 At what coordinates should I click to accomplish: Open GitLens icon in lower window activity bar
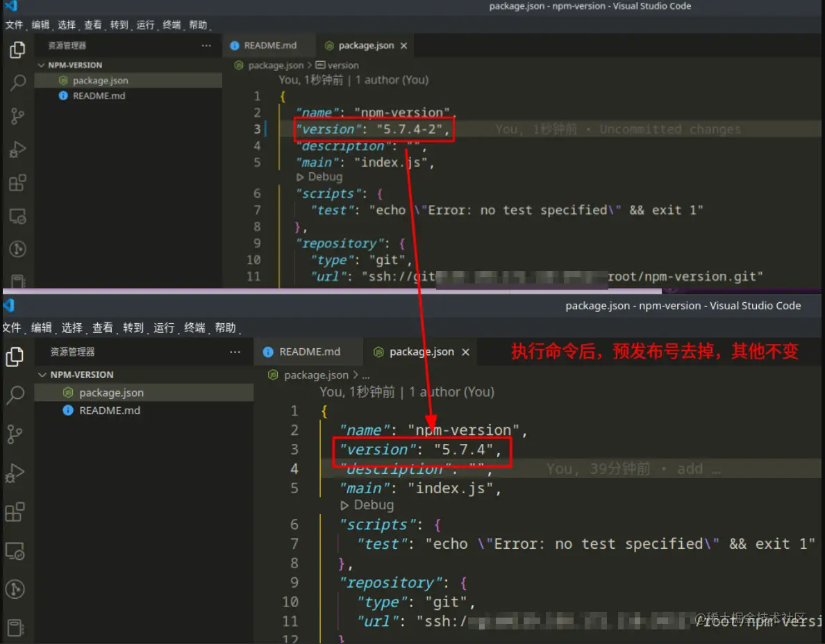pyautogui.click(x=15, y=588)
